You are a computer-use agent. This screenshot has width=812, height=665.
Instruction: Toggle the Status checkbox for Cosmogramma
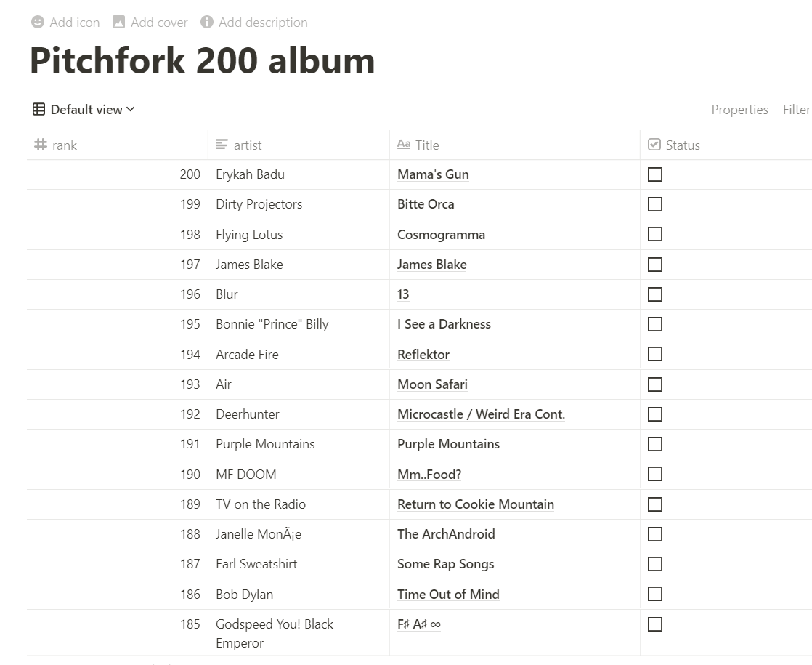(x=655, y=234)
